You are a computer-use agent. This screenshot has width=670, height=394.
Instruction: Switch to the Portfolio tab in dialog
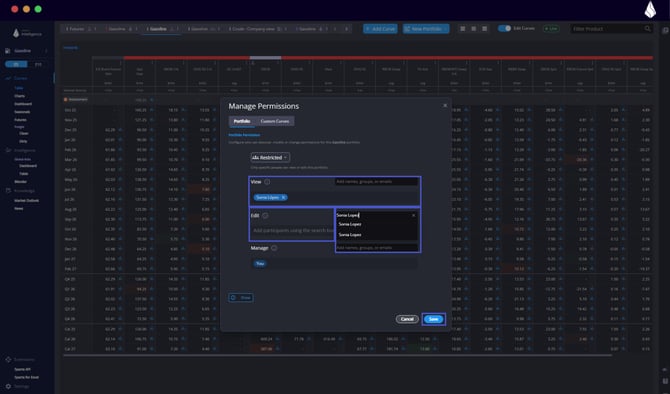[242, 121]
